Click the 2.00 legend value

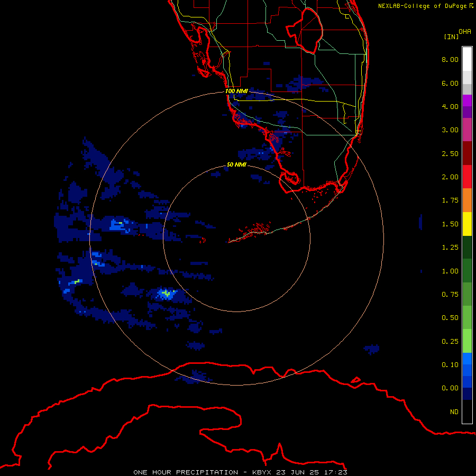click(x=450, y=177)
